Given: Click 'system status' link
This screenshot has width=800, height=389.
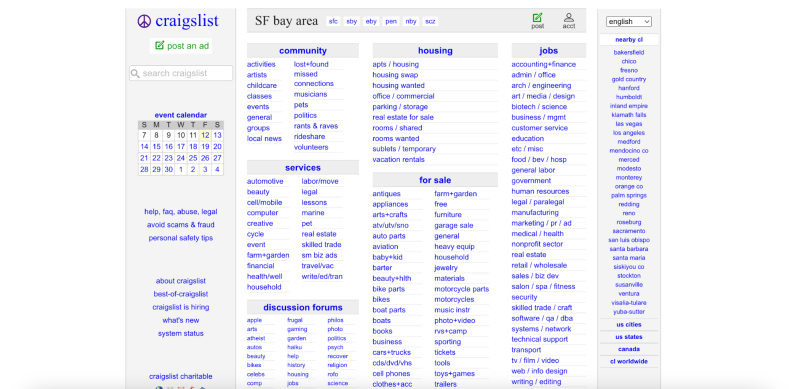Looking at the screenshot, I should click(x=181, y=334).
